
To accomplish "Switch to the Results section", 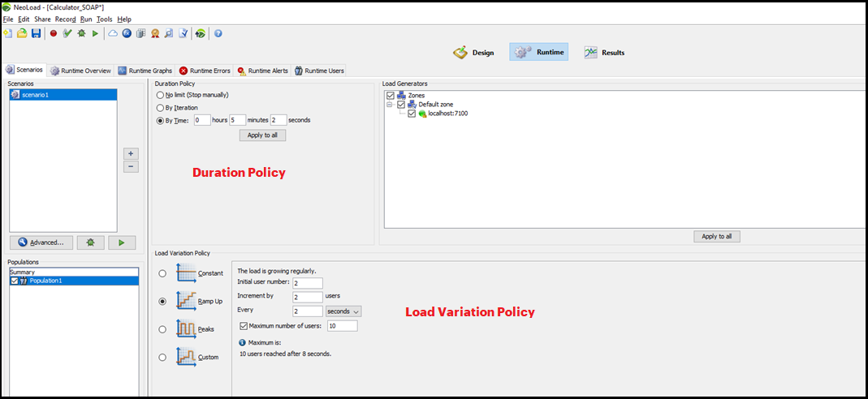I will 604,53.
